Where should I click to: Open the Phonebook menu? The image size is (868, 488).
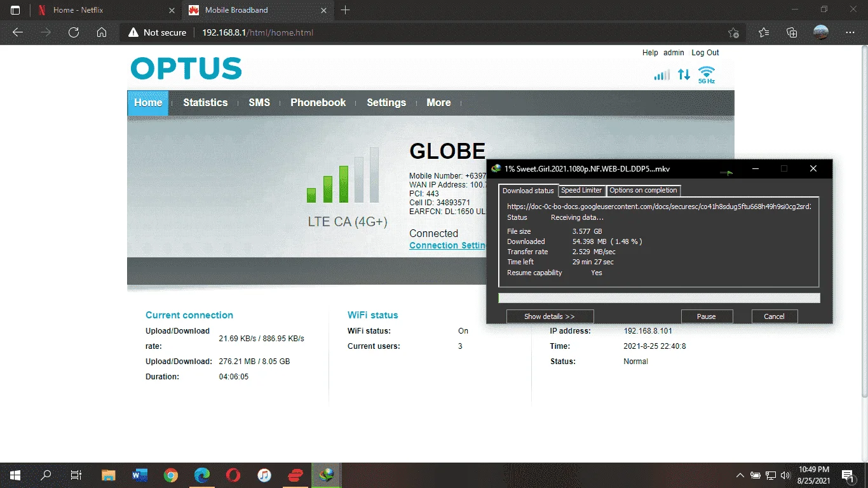[x=318, y=103]
